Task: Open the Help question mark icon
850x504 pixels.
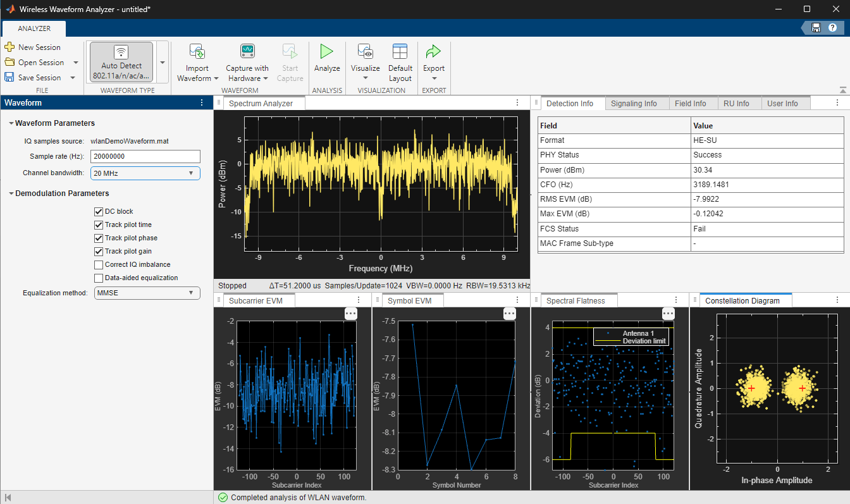Action: tap(833, 28)
